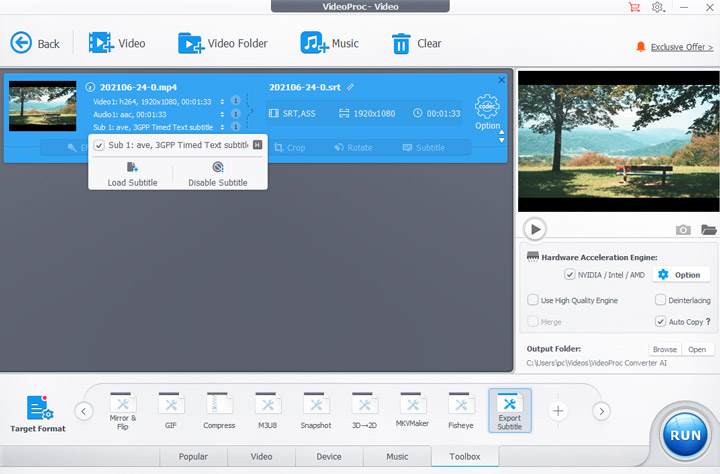Expand the Audio1 aac track selector
Screen dimensions: 720x474
coord(222,114)
